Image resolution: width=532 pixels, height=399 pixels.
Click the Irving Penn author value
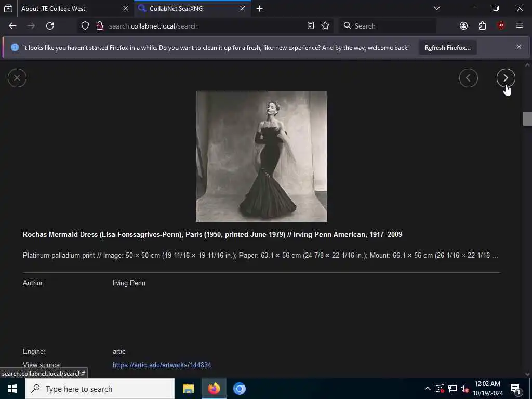[x=129, y=283]
